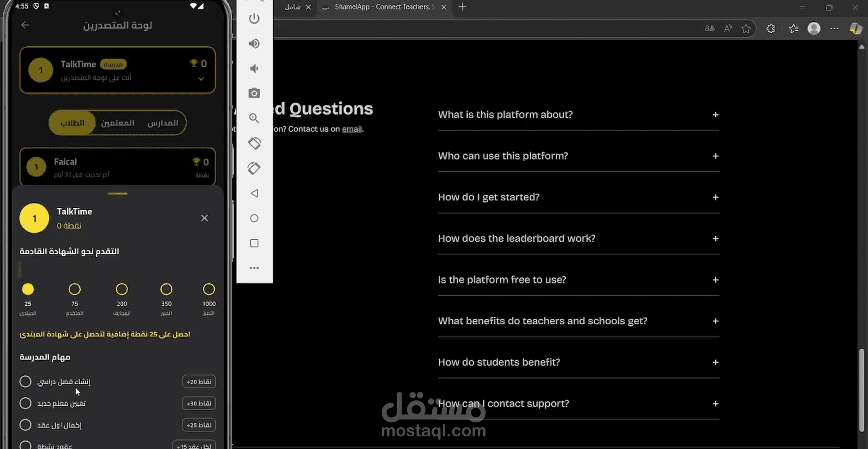Viewport: 868px width, 449px height.
Task: Switch to the ShamelApp browser tab
Action: [384, 7]
